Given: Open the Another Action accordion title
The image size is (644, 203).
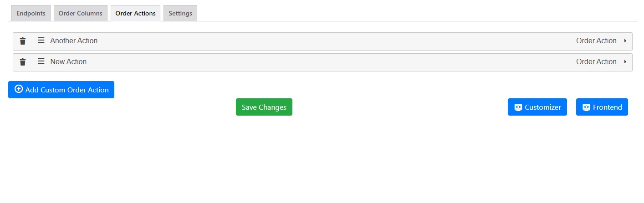Looking at the screenshot, I should pos(74,41).
